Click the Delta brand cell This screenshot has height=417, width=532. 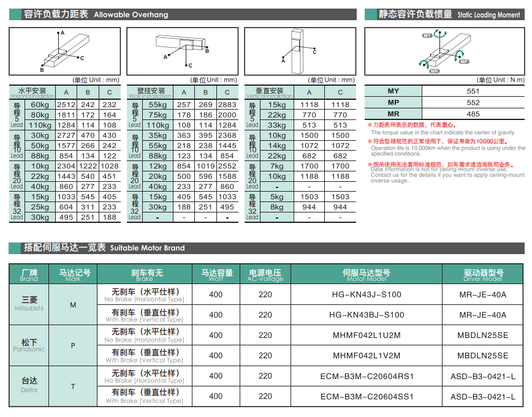[x=29, y=386]
